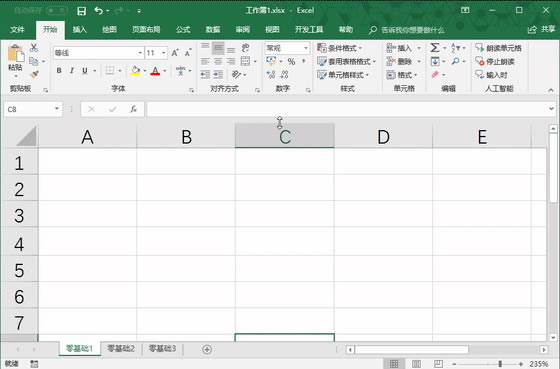Toggle italic formatting
Image resolution: width=560 pixels, height=369 pixels.
[72, 70]
